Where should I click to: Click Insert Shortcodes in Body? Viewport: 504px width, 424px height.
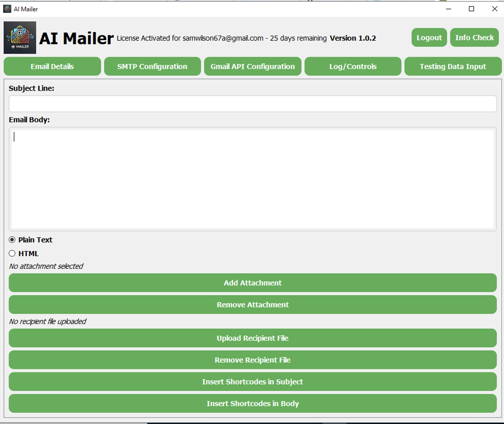pos(253,403)
